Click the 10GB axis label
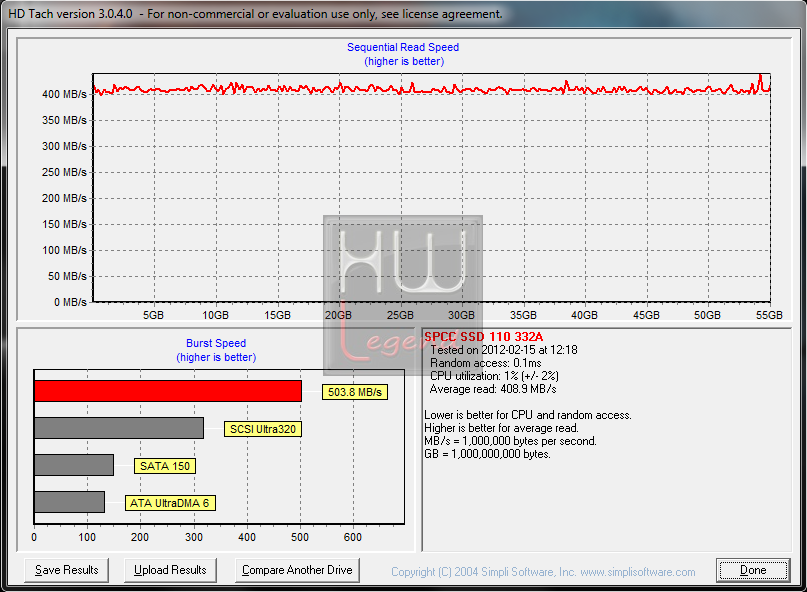 tap(215, 315)
